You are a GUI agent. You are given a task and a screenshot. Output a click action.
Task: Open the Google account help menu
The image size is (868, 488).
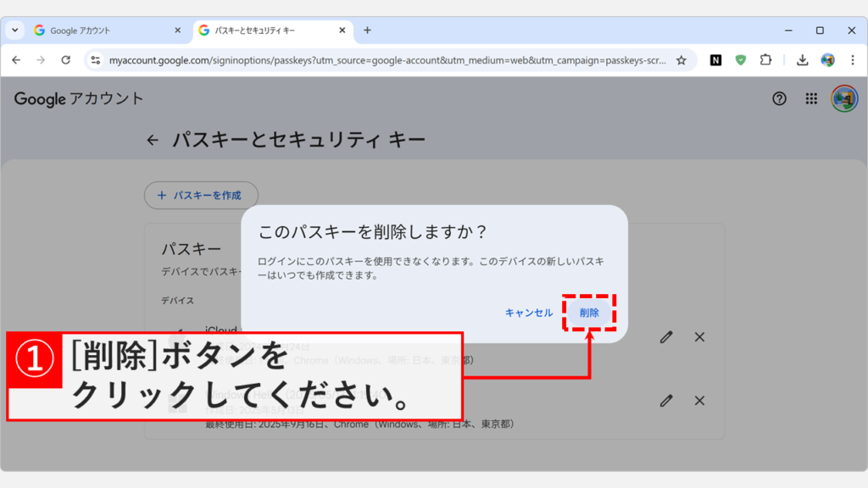tap(778, 99)
